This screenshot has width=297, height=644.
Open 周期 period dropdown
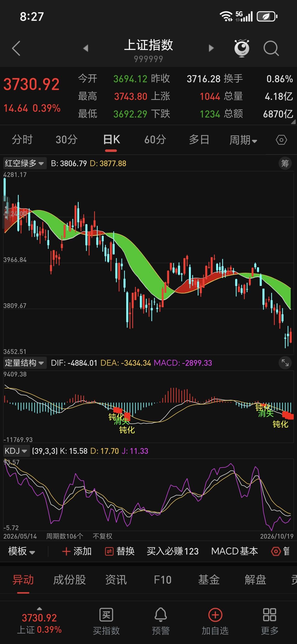click(243, 140)
